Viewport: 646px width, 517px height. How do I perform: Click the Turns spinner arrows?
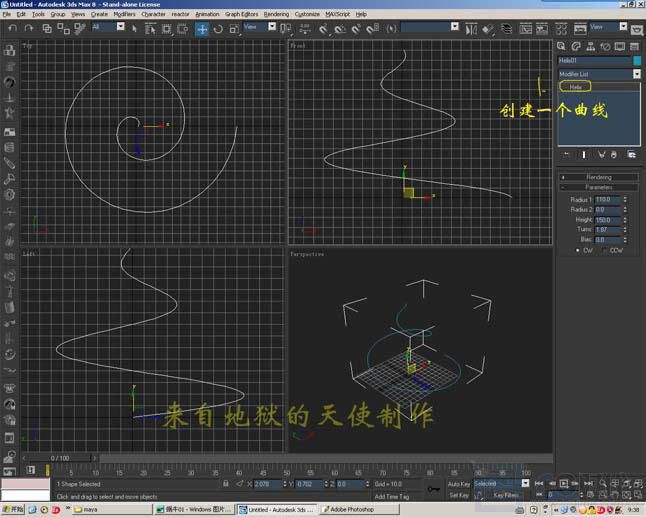[625, 229]
